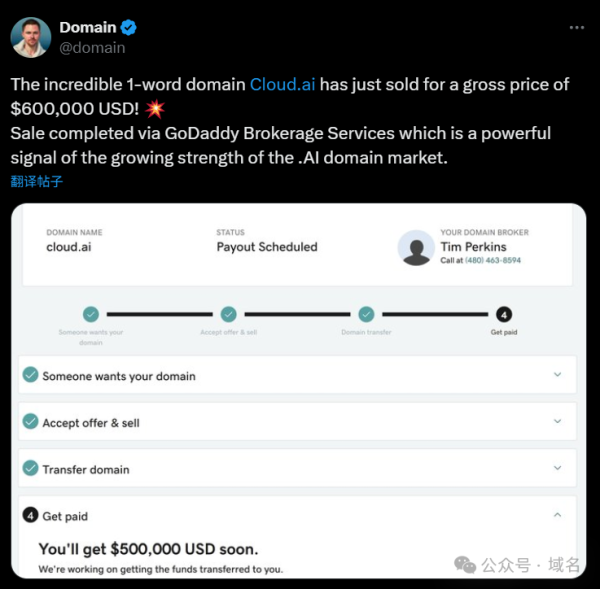Click checkmark icon beside Transfer domain
This screenshot has height=589, width=600.
30,469
